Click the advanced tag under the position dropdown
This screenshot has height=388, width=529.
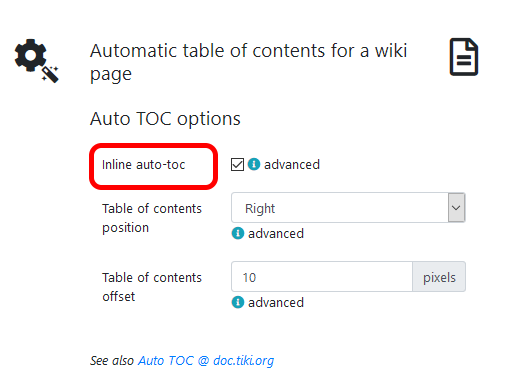(x=276, y=233)
